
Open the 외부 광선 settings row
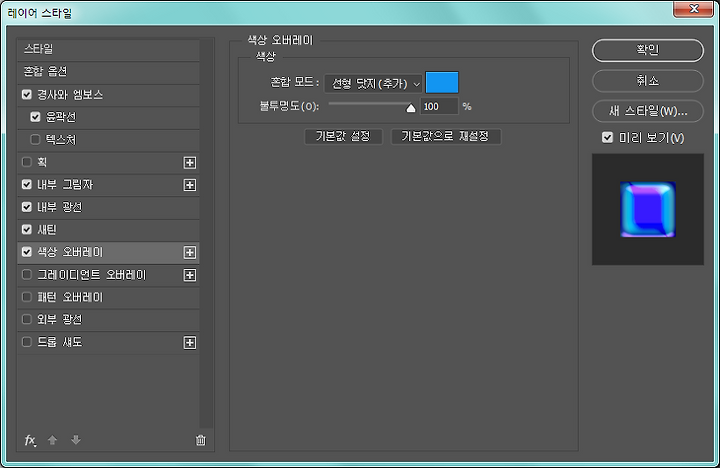click(x=108, y=319)
